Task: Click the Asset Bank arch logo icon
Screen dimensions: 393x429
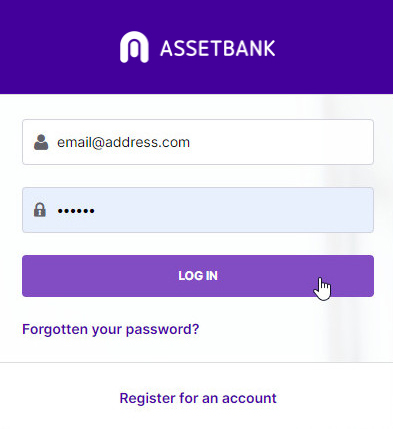Action: click(x=134, y=47)
